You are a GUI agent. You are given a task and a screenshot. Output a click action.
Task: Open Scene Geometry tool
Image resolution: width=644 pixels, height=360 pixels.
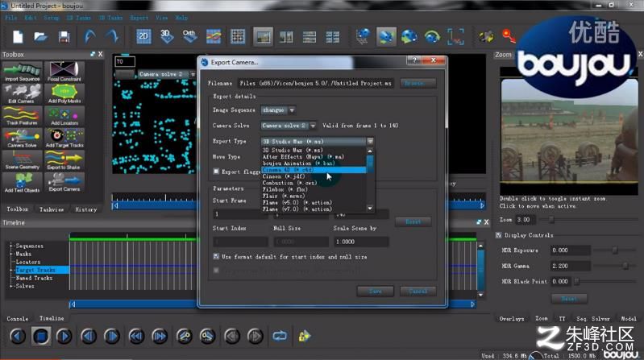coord(23,160)
